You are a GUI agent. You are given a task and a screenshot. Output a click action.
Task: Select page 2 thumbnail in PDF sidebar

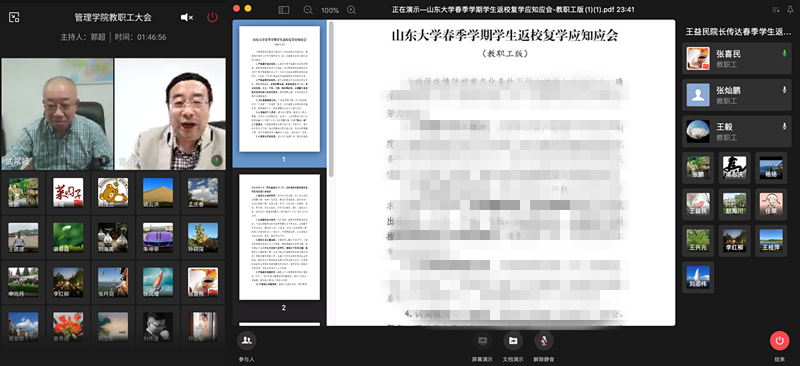click(x=280, y=237)
